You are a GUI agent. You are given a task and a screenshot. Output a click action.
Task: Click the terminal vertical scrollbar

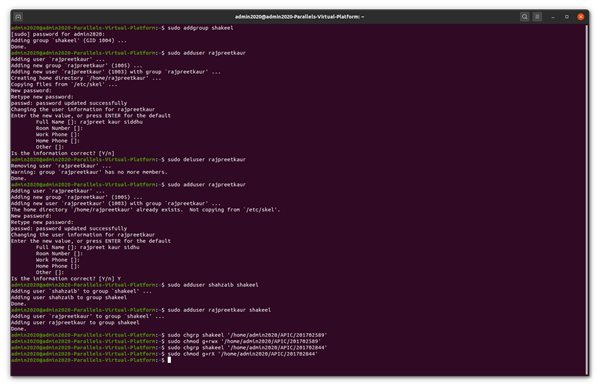tap(586, 199)
